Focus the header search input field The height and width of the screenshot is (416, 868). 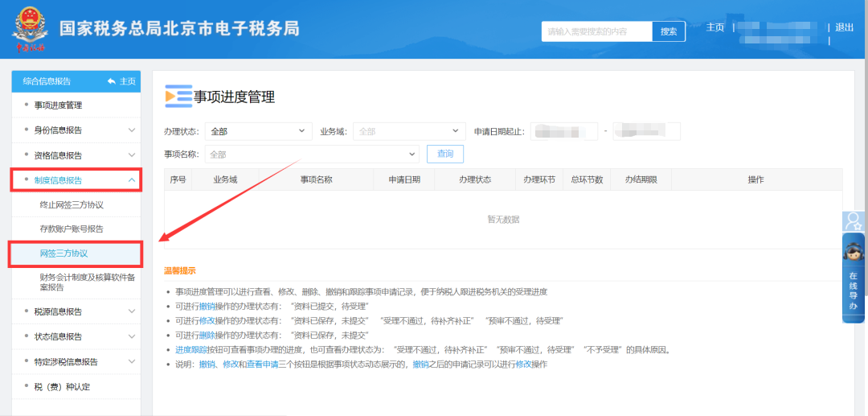(x=596, y=31)
